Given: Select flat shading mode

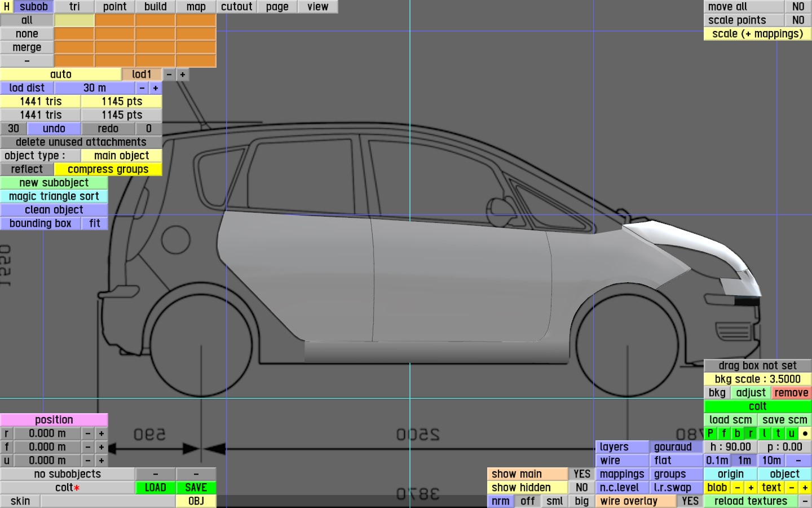Looking at the screenshot, I should pos(677,461).
